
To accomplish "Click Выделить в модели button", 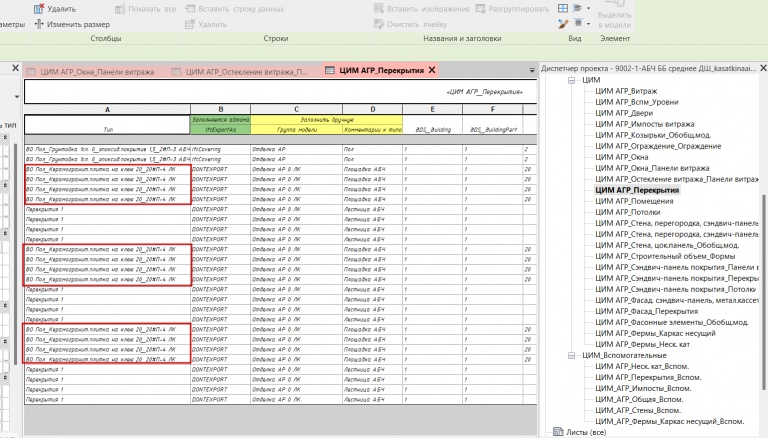I will [x=614, y=15].
